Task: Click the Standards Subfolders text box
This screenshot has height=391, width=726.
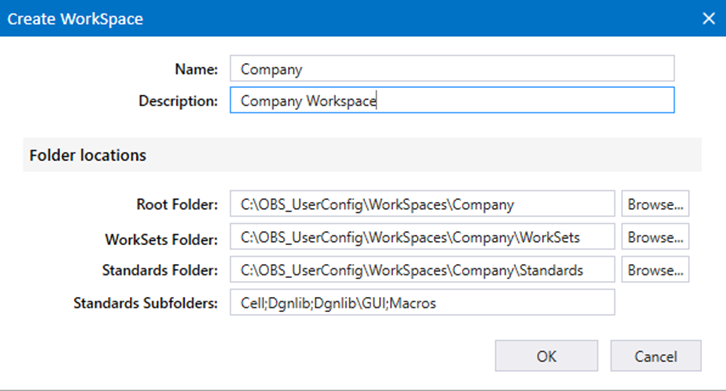Action: [422, 303]
